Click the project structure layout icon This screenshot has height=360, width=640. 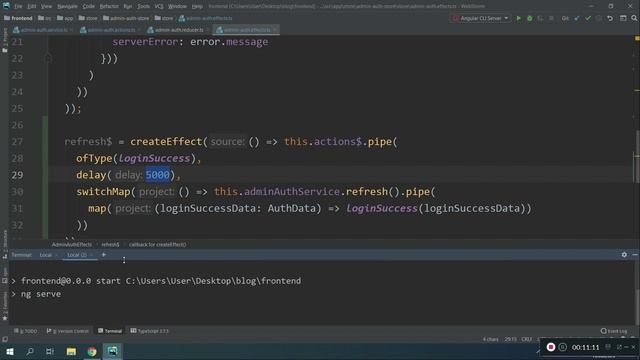click(623, 18)
